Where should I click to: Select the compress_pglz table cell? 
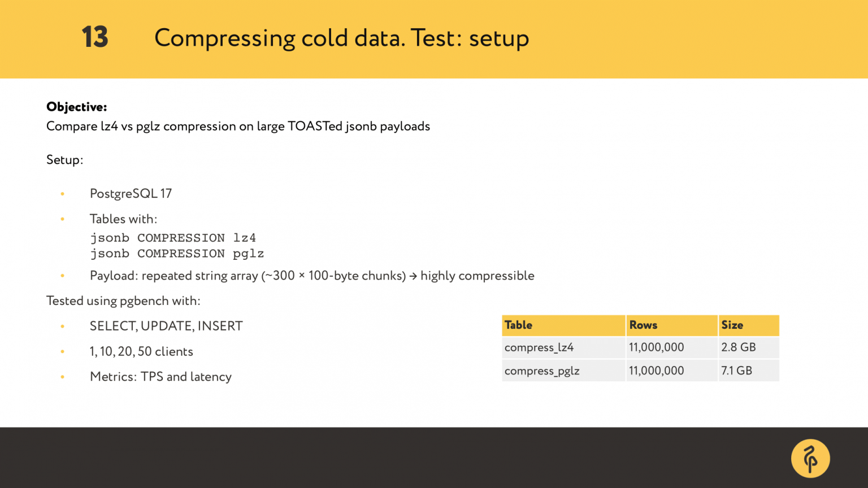tap(542, 371)
